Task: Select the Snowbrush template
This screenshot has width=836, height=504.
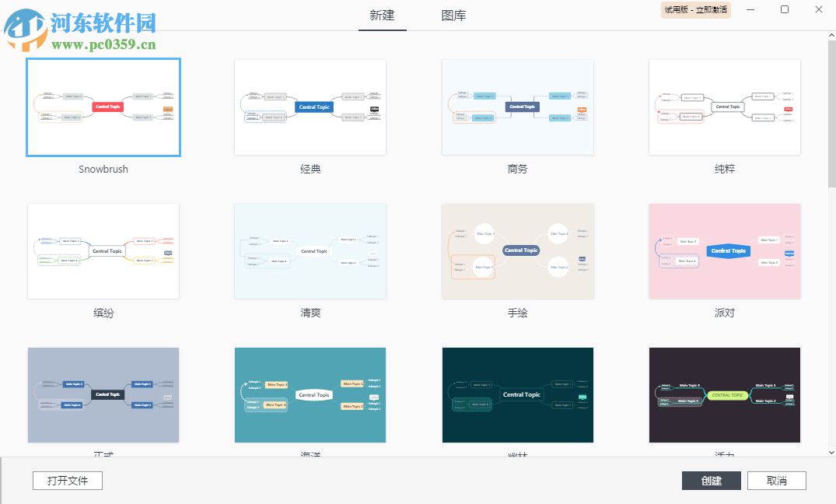Action: [x=103, y=107]
